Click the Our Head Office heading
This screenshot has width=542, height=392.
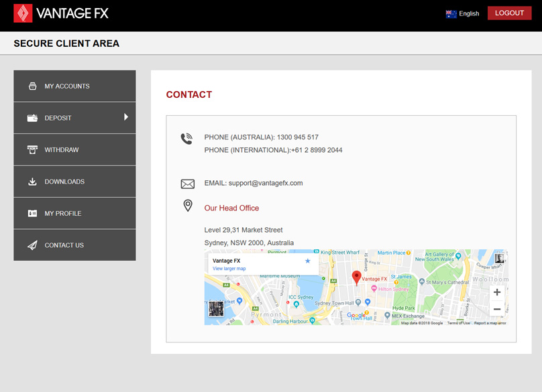(x=231, y=208)
